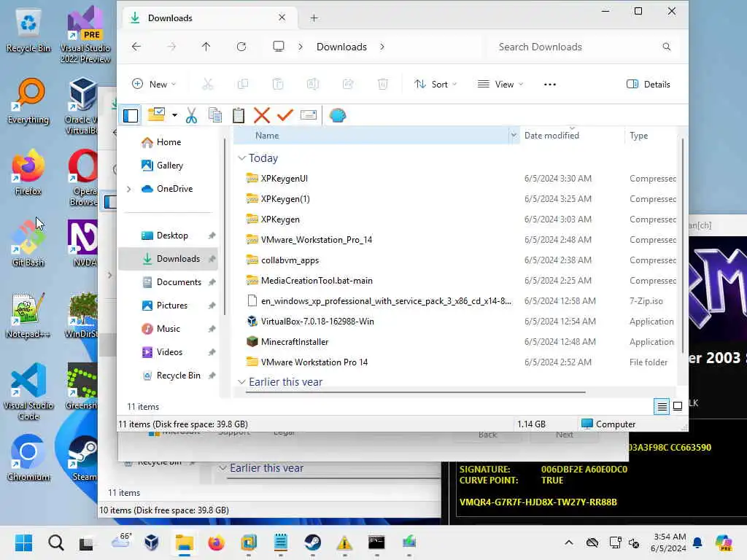This screenshot has width=747, height=560.
Task: Collapse the Earlier this year group in front window
Action: 241,382
